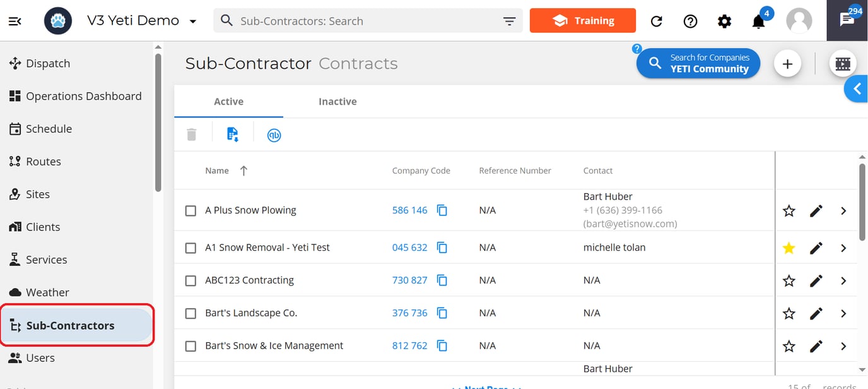Collapse the side panel with the blue chevron
The width and height of the screenshot is (868, 389).
(858, 89)
